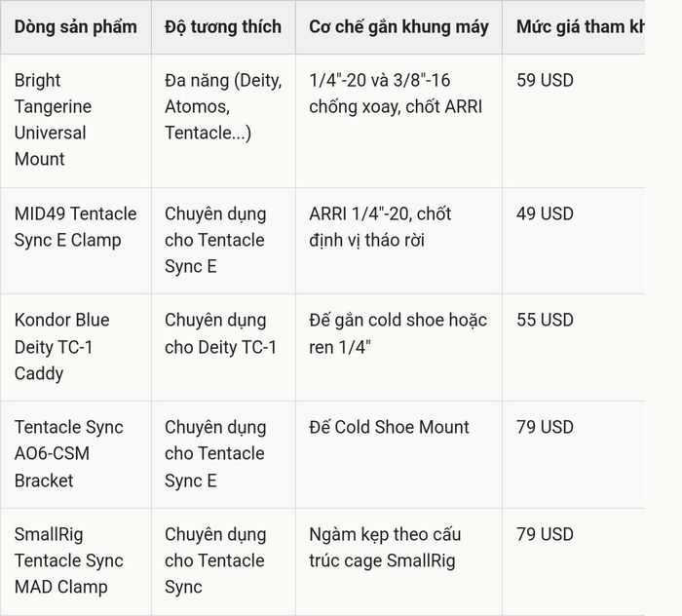The height and width of the screenshot is (616, 682).
Task: Click the 'Dòng sản phẩm' column header
Action: (x=76, y=27)
